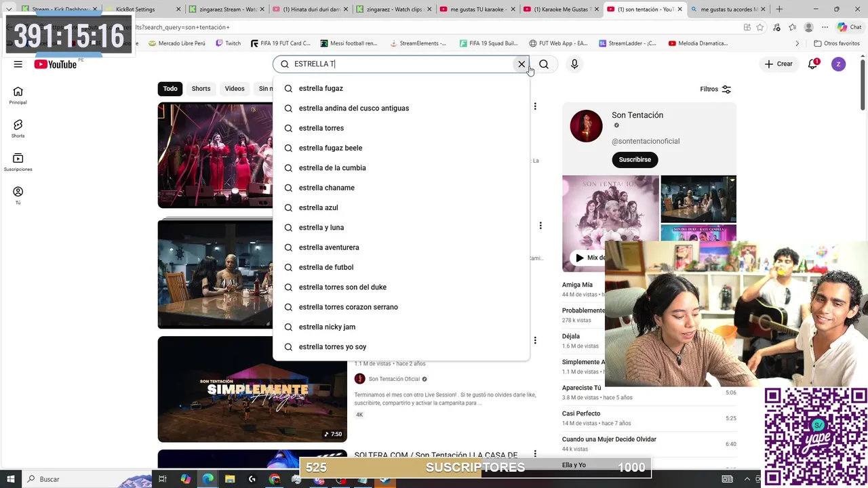Choose suggestion 'estrella fugaz'

click(401, 88)
